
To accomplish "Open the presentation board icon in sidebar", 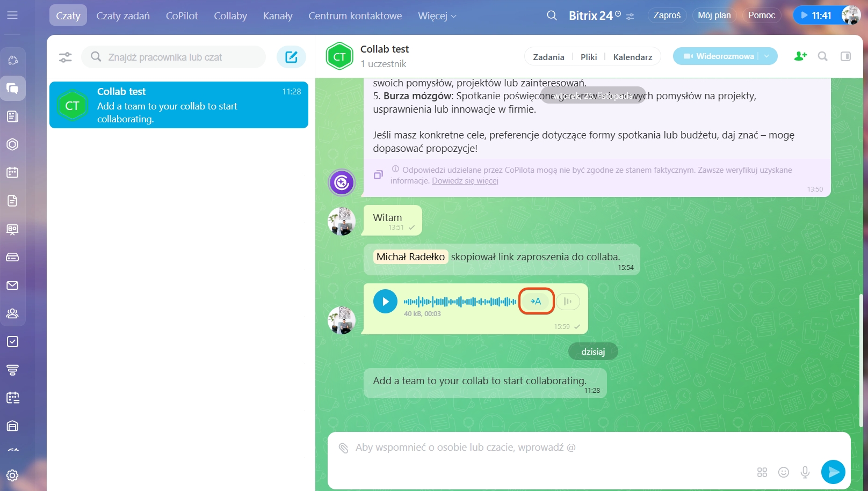I will (12, 229).
